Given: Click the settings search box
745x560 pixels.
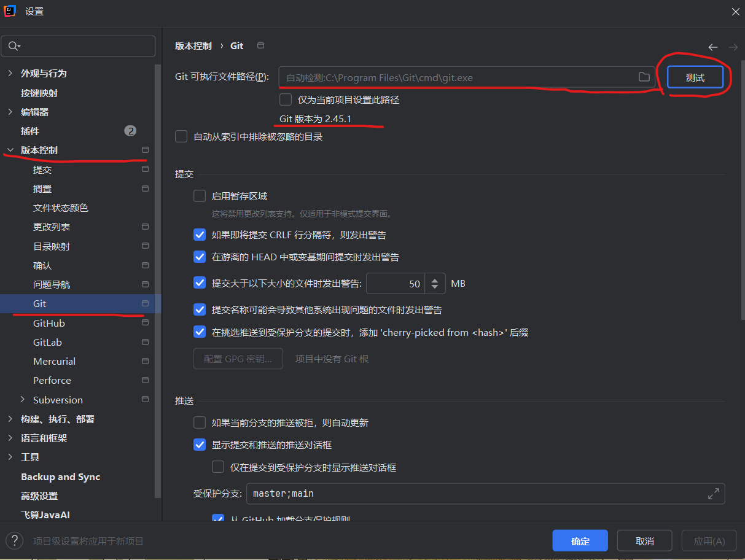Looking at the screenshot, I should pyautogui.click(x=78, y=46).
